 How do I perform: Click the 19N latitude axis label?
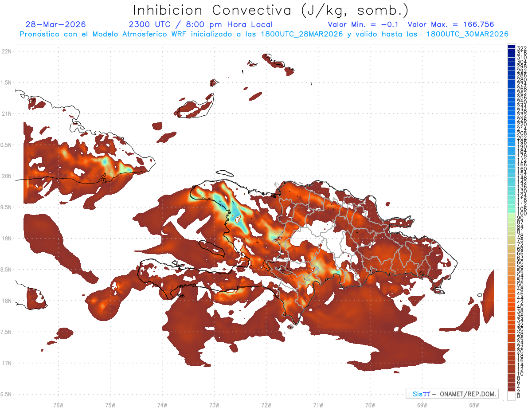pyautogui.click(x=7, y=239)
